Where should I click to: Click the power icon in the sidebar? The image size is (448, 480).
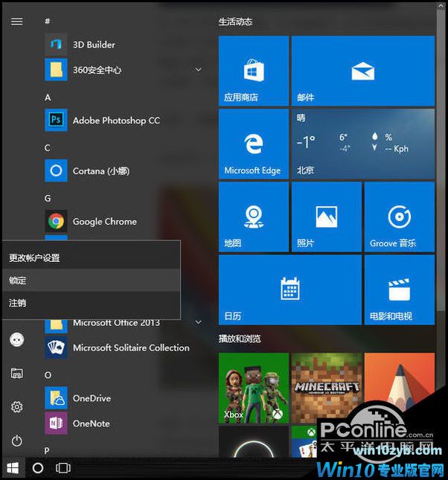(16, 441)
